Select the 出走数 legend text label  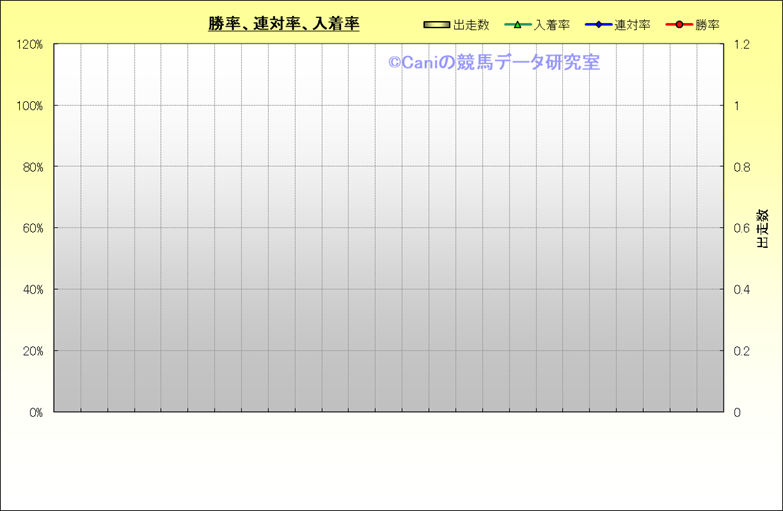(471, 25)
